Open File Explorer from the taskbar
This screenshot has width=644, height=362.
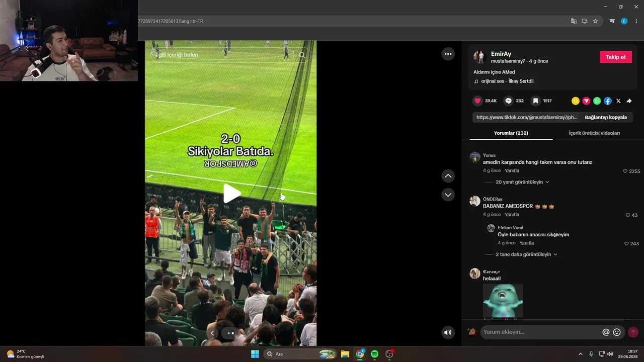coord(345,354)
